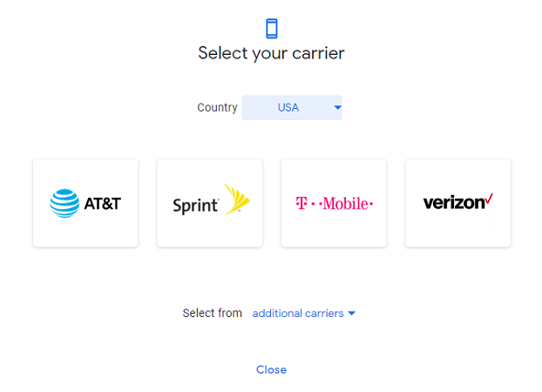
Task: Click the arrow beside USA
Action: tap(337, 108)
